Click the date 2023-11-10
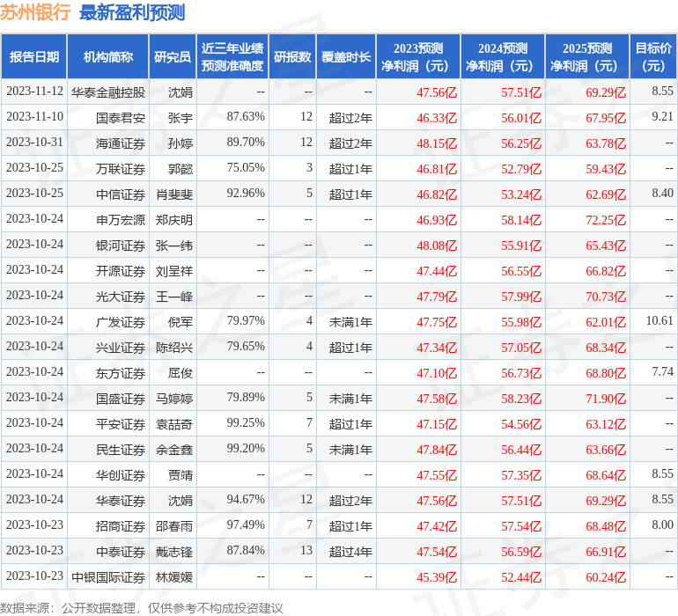The image size is (678, 616). click(x=34, y=117)
